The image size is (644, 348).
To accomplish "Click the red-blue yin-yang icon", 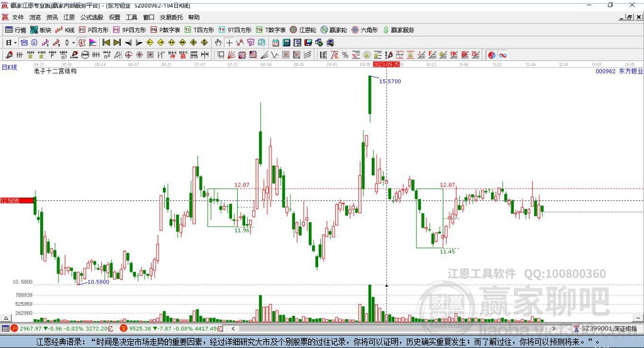I will click(x=492, y=55).
